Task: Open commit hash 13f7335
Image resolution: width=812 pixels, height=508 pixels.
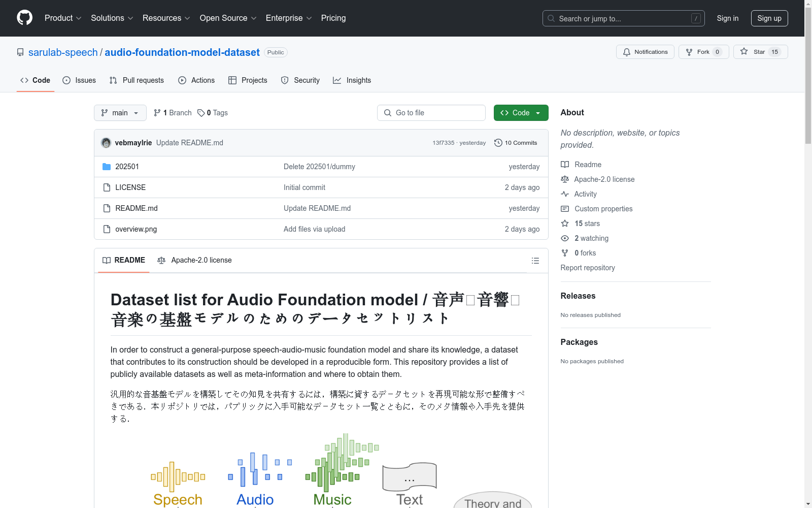Action: (444, 143)
